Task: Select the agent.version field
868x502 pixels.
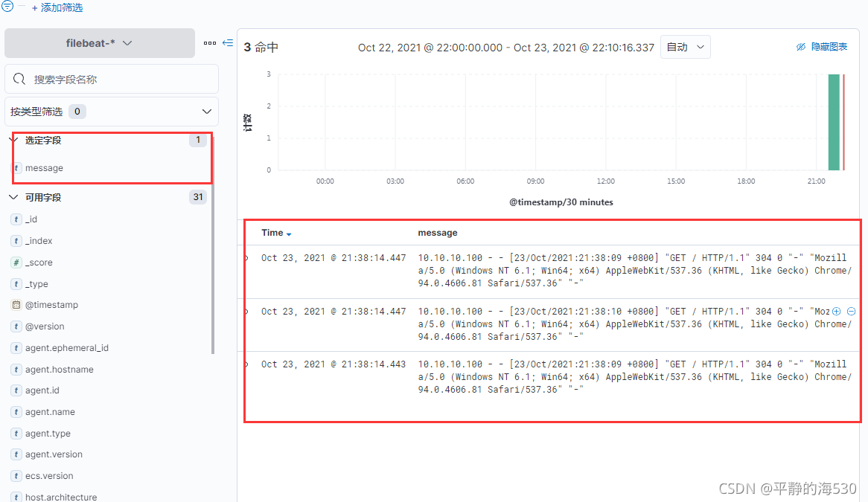Action: [x=54, y=455]
